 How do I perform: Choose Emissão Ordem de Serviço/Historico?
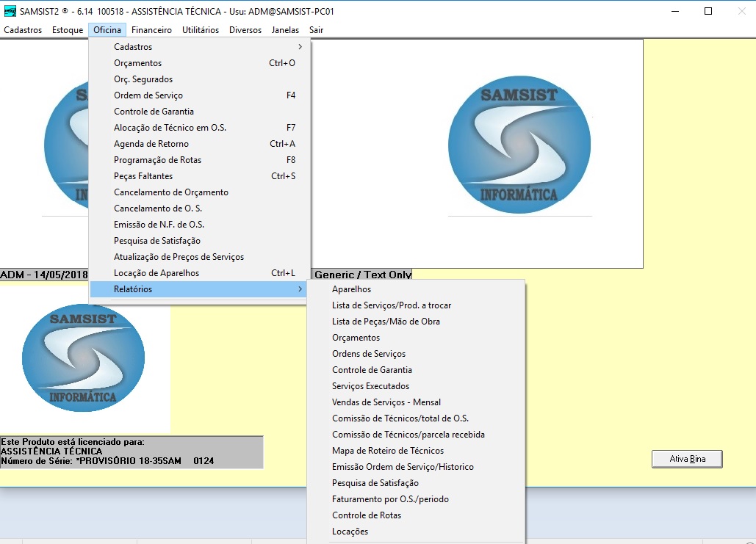[416, 467]
